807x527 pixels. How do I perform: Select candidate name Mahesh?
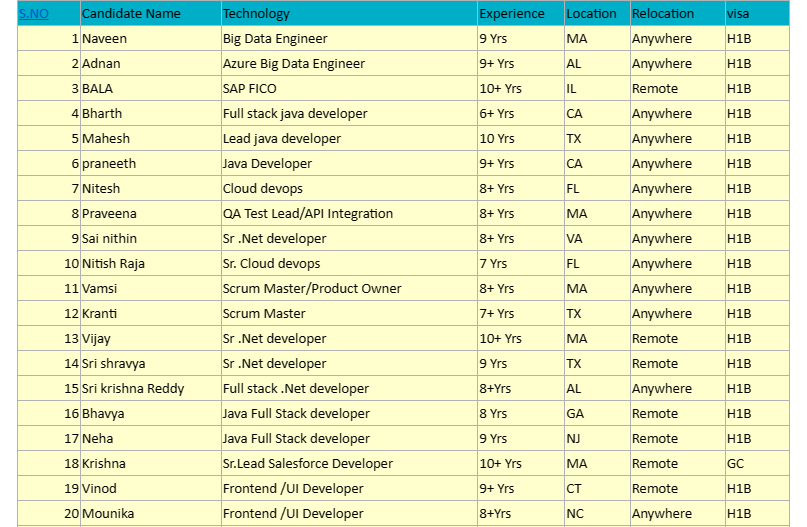click(x=106, y=139)
